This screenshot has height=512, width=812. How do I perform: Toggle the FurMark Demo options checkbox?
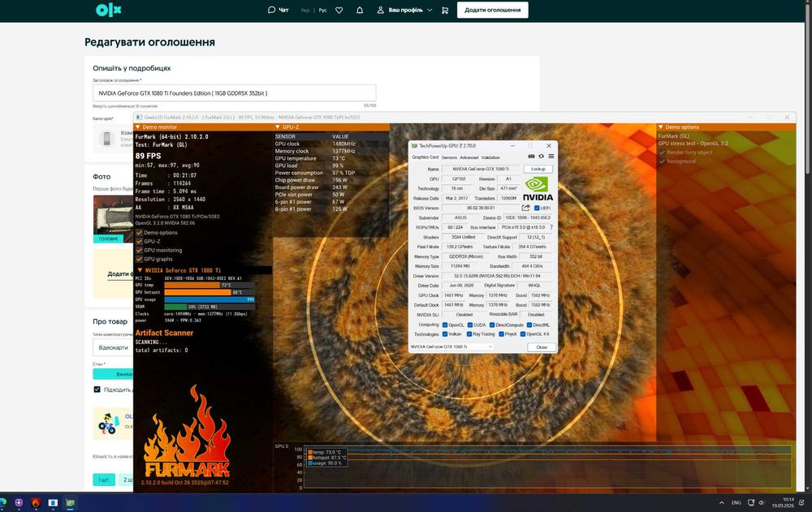pyautogui.click(x=140, y=232)
